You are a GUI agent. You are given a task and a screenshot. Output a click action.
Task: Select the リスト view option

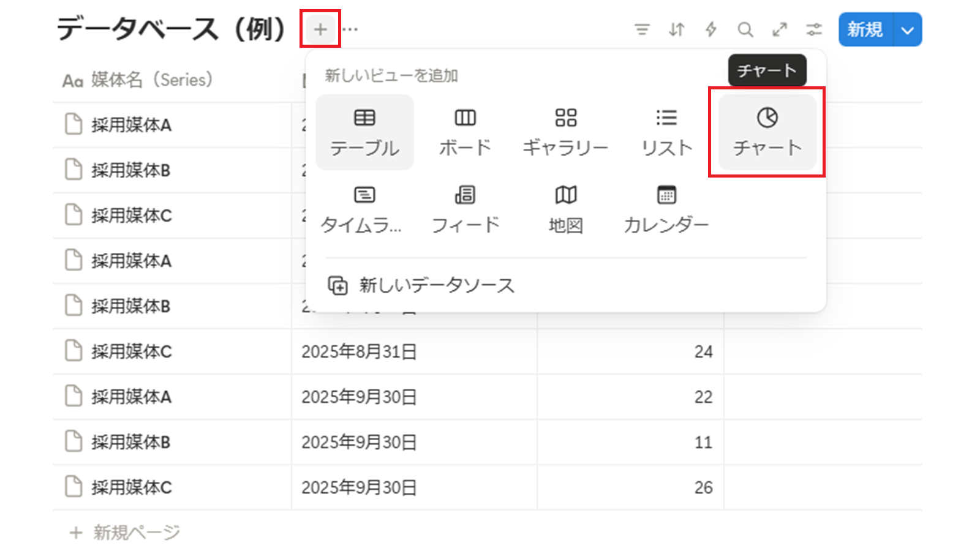(666, 132)
